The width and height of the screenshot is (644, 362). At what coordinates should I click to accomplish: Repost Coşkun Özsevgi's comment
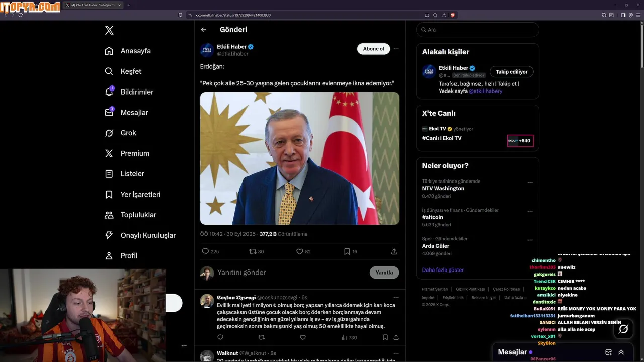pos(261,337)
